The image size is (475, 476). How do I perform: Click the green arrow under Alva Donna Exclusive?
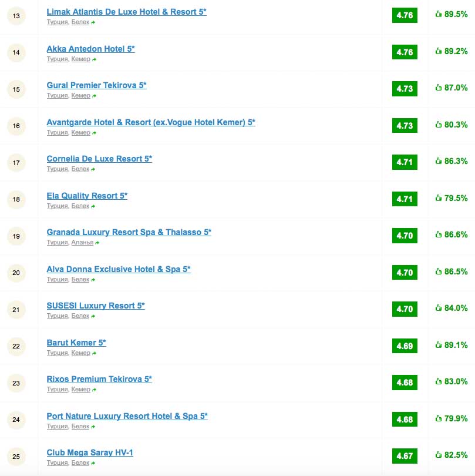(x=93, y=280)
